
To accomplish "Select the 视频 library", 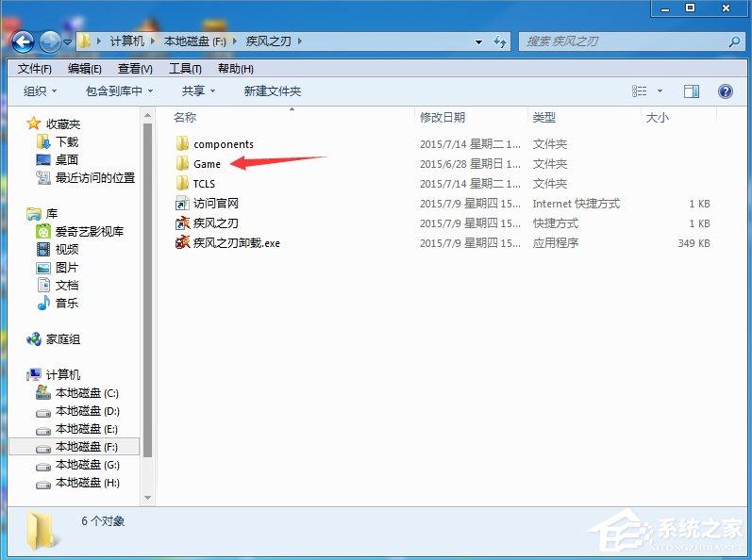I will click(67, 250).
